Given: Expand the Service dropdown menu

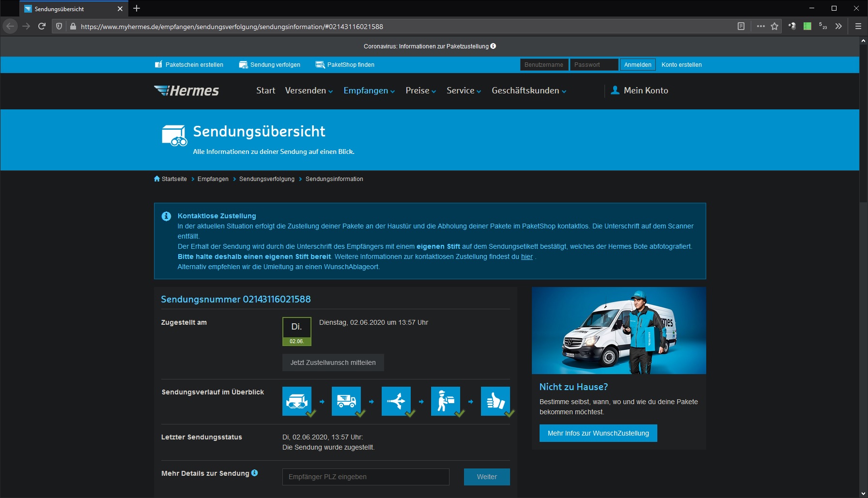Looking at the screenshot, I should coord(464,91).
